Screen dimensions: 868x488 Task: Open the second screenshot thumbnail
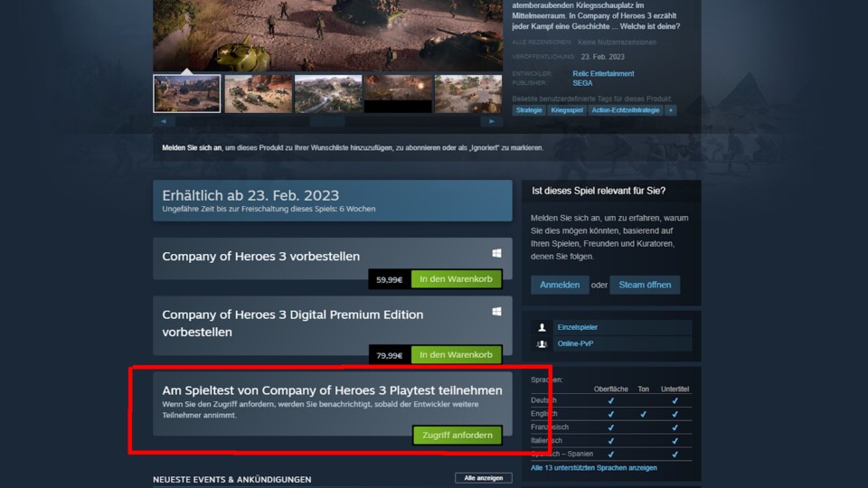pyautogui.click(x=258, y=93)
